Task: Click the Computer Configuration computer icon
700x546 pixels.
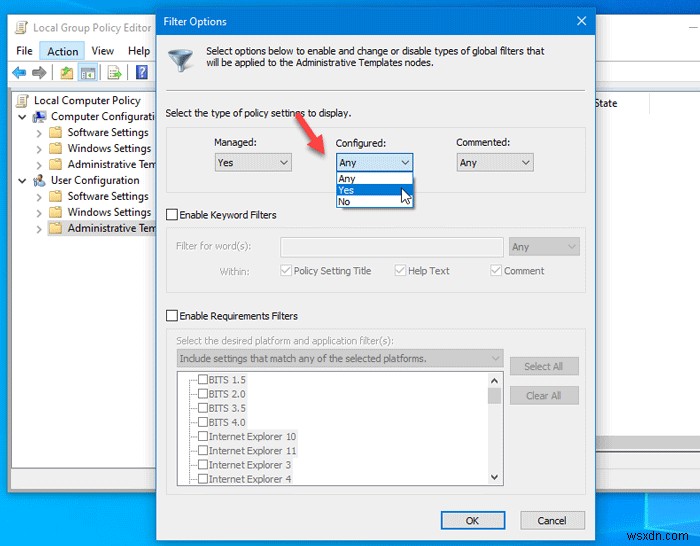Action: [x=39, y=117]
